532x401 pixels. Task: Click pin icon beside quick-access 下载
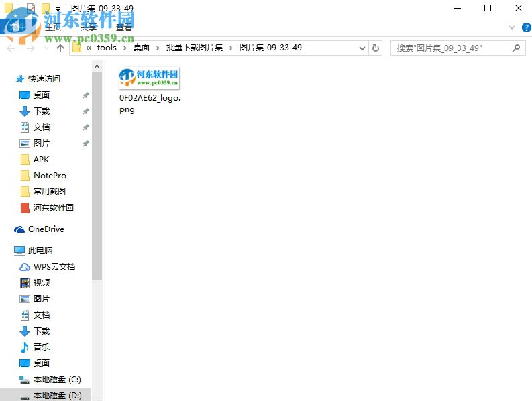click(x=85, y=111)
